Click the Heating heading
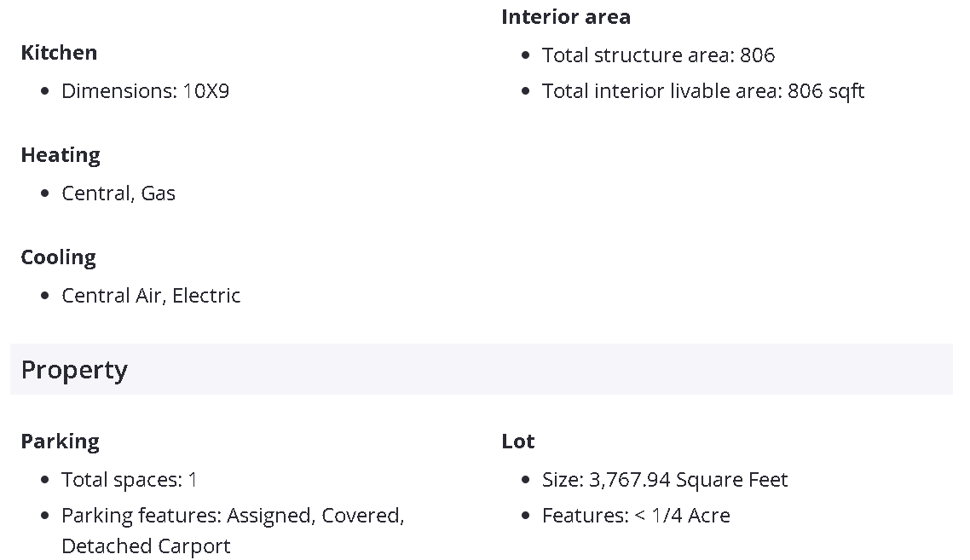 point(61,155)
